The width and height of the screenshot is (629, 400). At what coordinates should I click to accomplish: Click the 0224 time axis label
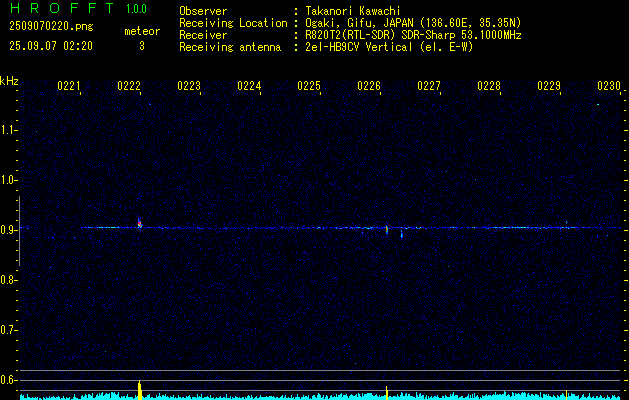pos(249,86)
